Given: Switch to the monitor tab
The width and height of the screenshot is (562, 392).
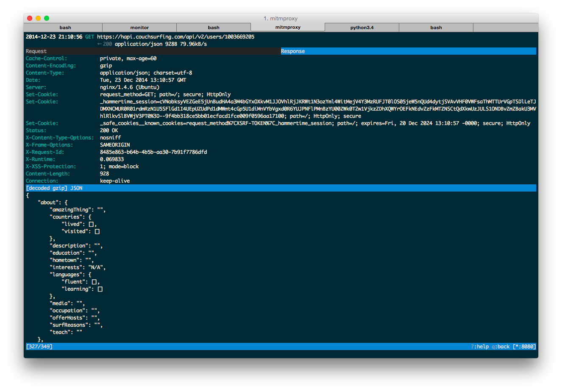Looking at the screenshot, I should 139,27.
